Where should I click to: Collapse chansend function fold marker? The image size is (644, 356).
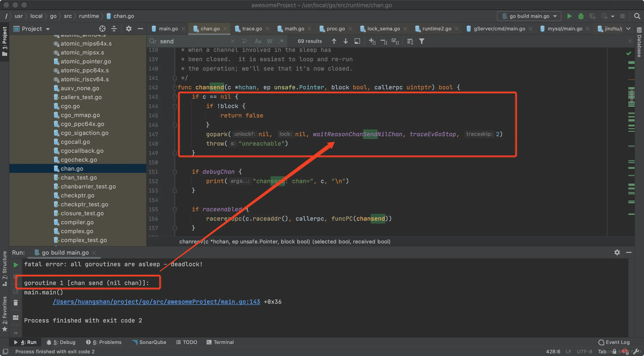[x=175, y=87]
